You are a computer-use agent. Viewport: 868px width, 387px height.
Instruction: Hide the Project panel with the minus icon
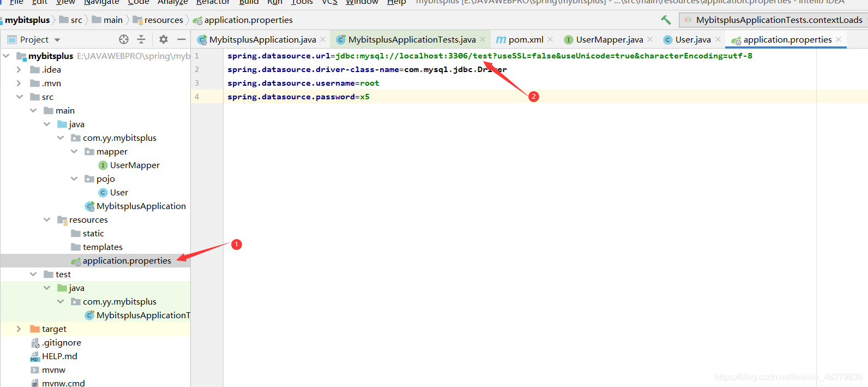click(x=182, y=39)
